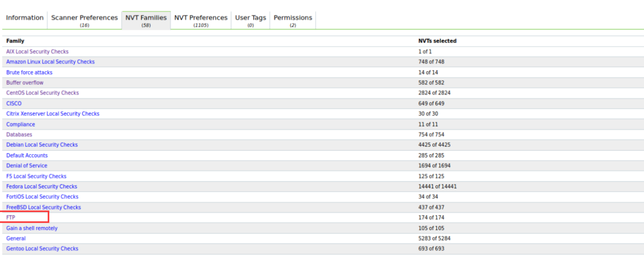Open the Scanner Preferences tab
Screen dimensions: 644x255
tap(85, 18)
